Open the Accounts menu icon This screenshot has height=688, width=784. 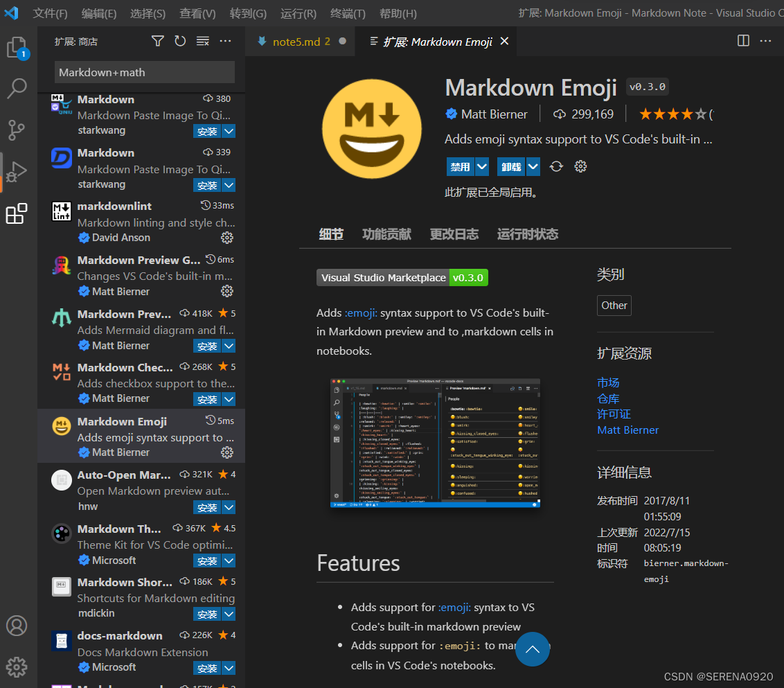[17, 626]
